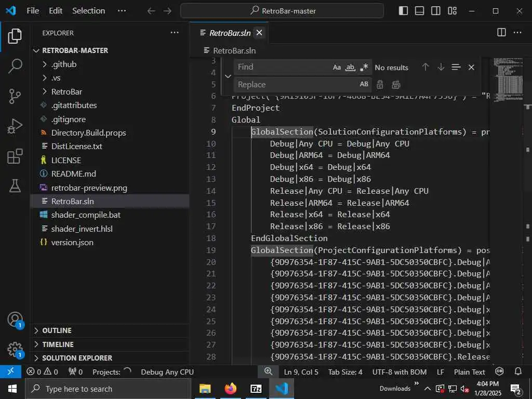Collapse the Replace row with the chevron
The width and height of the screenshot is (532, 399).
[x=228, y=76]
